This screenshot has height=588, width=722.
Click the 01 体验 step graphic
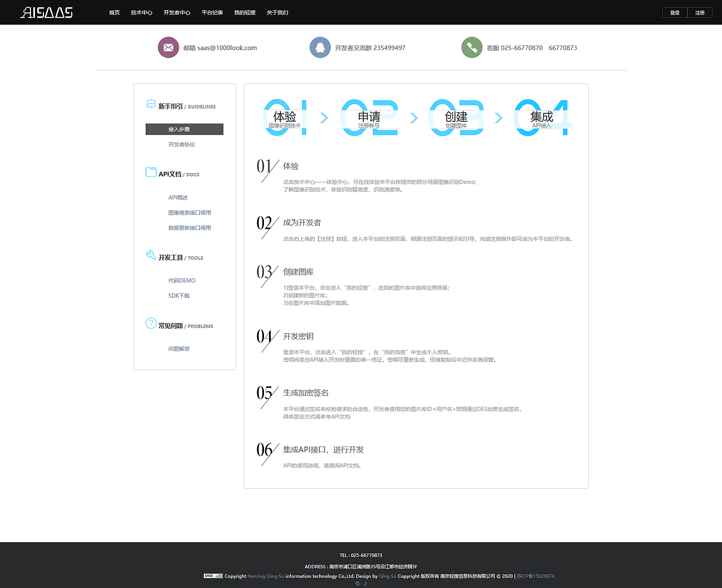pos(285,117)
